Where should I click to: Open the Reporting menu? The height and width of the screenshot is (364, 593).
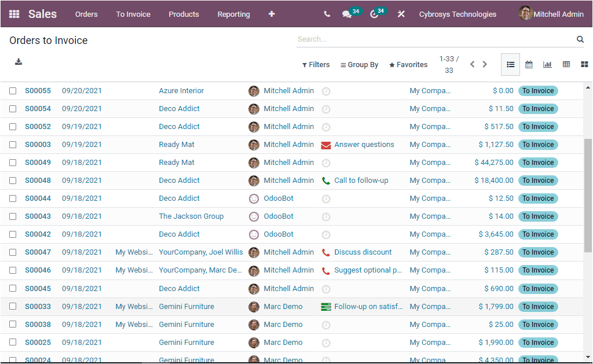pyautogui.click(x=233, y=14)
